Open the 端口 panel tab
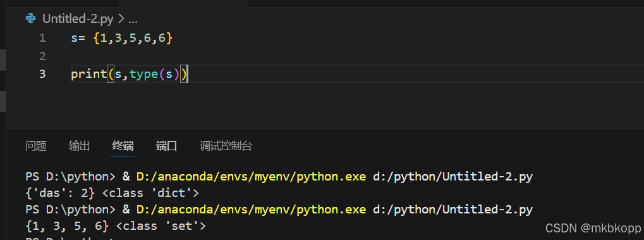The image size is (644, 240). click(x=166, y=146)
